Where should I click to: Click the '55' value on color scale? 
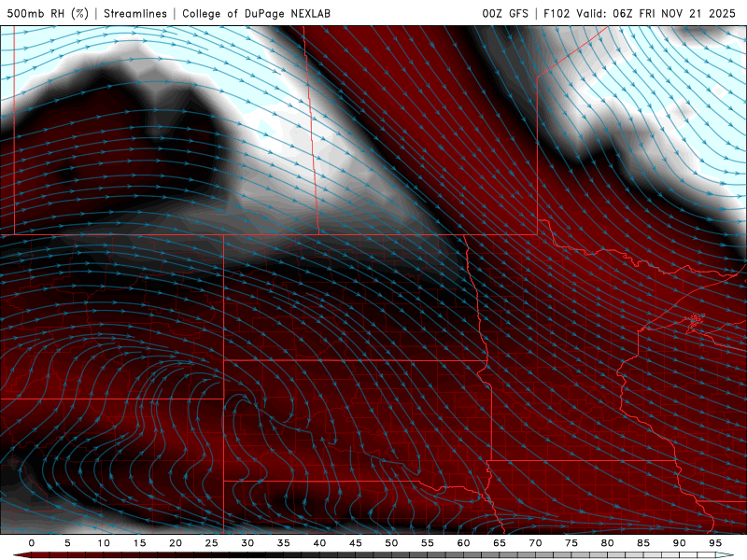(x=428, y=543)
